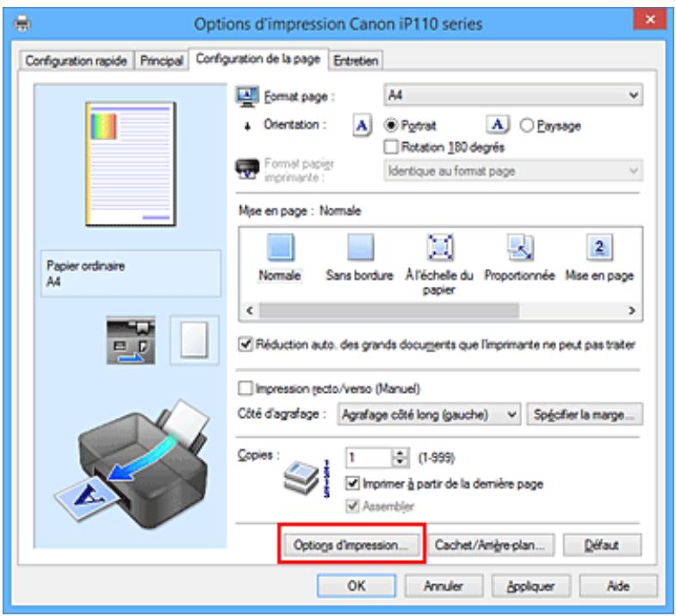Open the Côté d'agrafage dropdown
The width and height of the screenshot is (676, 616).
[430, 414]
